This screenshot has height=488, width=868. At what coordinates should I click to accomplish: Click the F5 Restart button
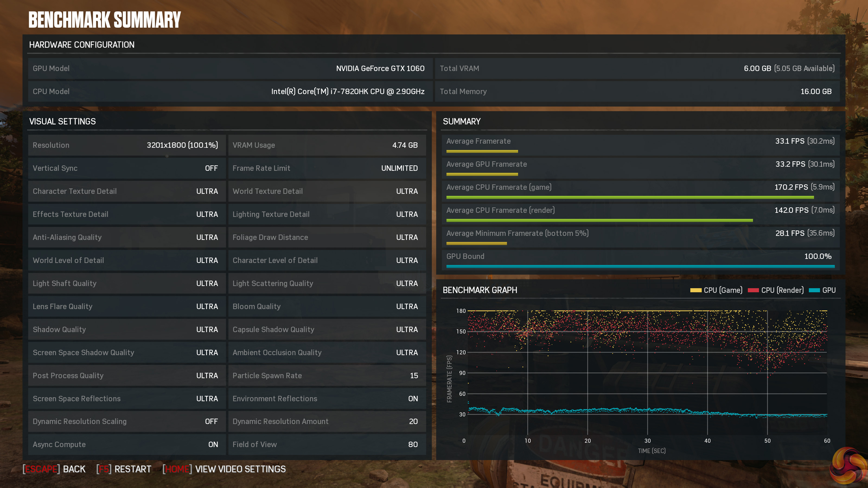124,469
